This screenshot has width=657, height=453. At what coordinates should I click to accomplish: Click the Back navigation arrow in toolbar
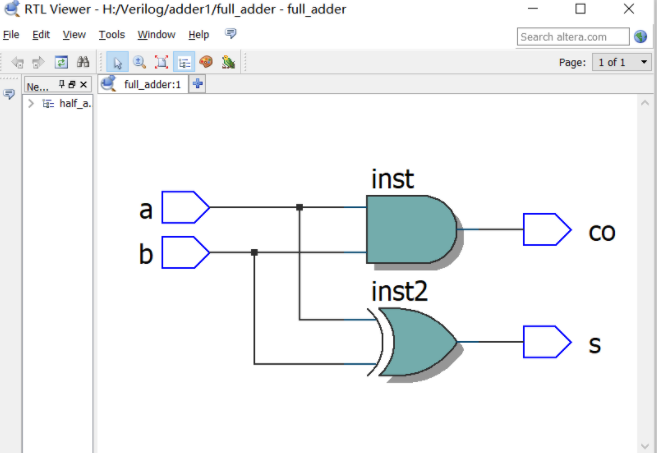coord(18,62)
